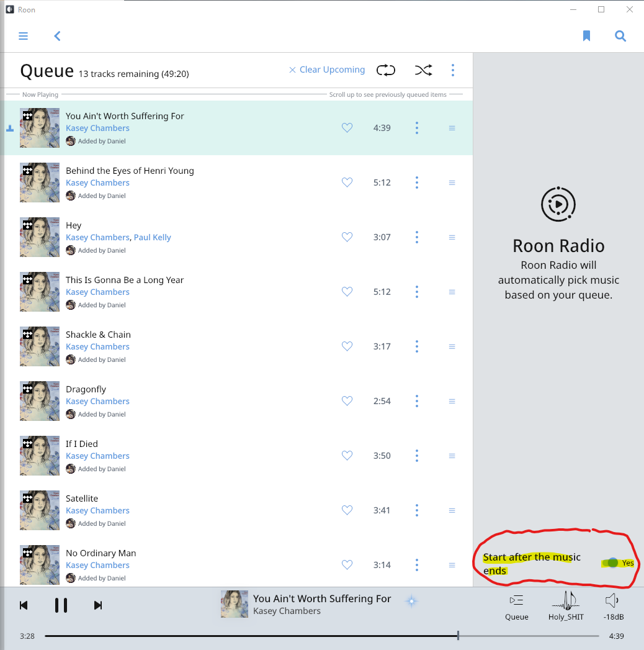This screenshot has width=644, height=650.
Task: Favorite the track Hey
Action: 347,237
